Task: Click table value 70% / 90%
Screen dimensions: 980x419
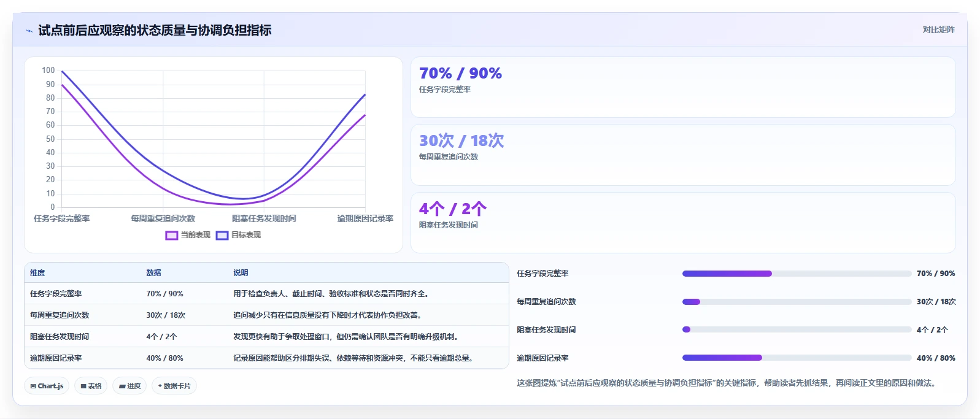Action: (164, 294)
